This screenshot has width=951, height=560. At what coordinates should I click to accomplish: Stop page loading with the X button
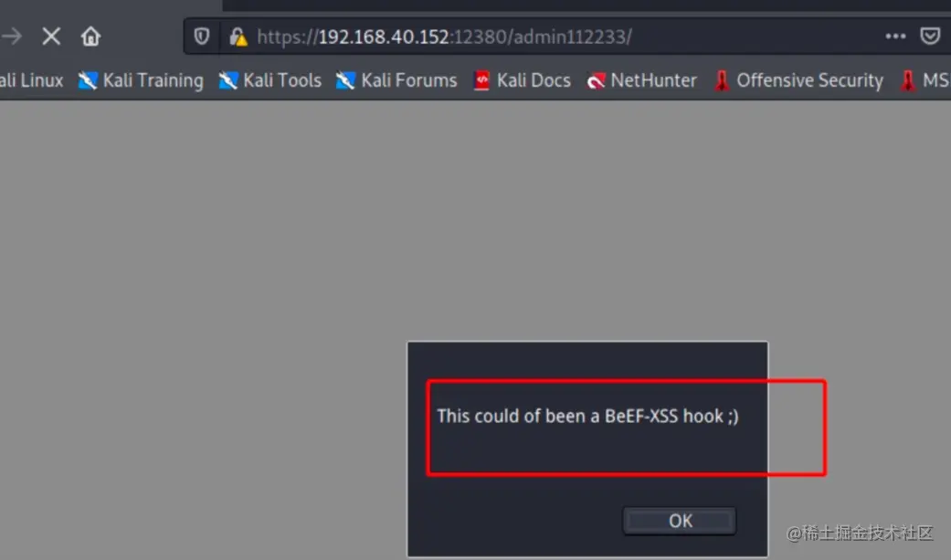coord(51,37)
